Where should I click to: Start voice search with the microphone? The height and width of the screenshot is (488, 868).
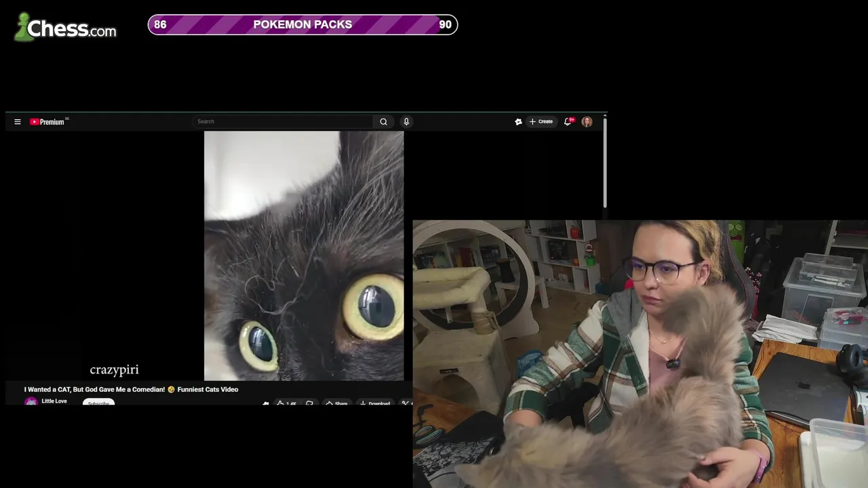[406, 121]
